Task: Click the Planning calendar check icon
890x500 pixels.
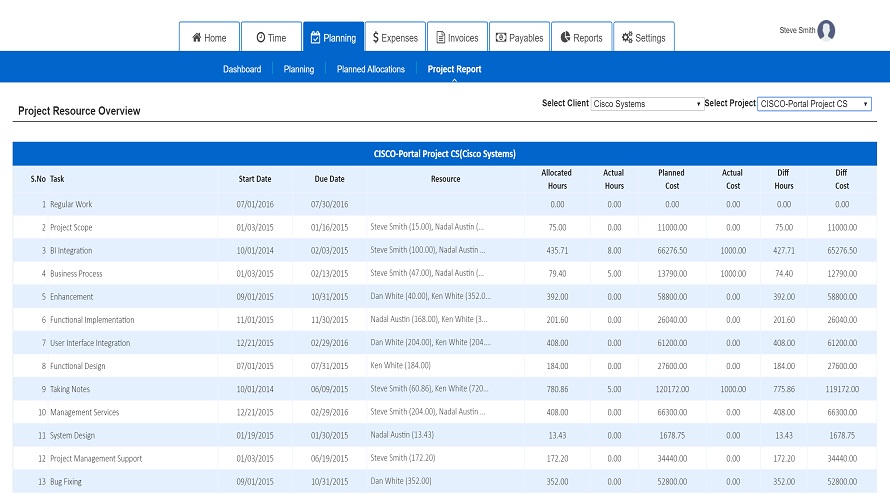Action: 315,38
